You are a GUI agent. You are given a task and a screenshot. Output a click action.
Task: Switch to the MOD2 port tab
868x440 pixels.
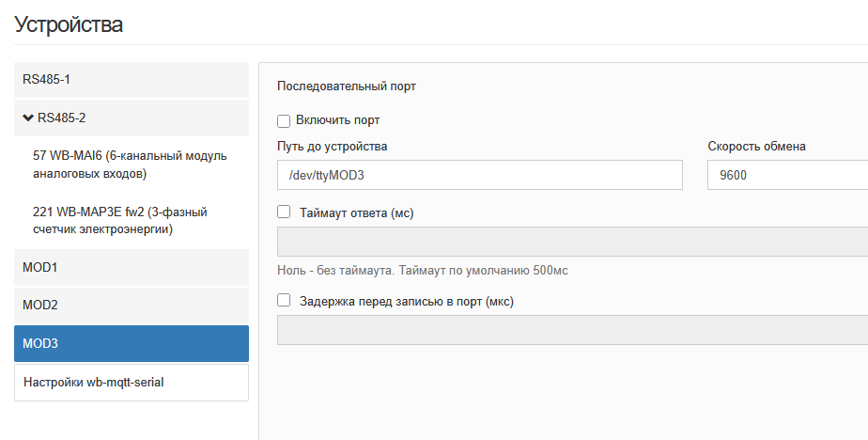click(x=132, y=306)
